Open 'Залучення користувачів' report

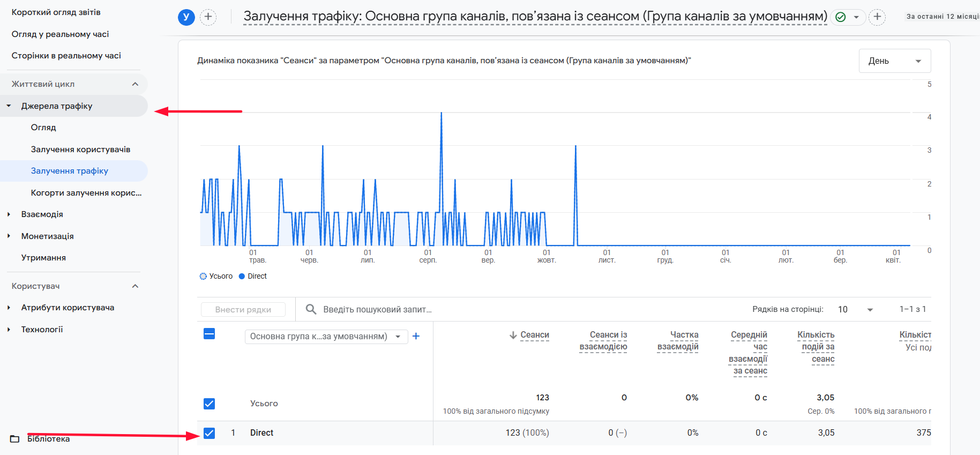pos(80,150)
